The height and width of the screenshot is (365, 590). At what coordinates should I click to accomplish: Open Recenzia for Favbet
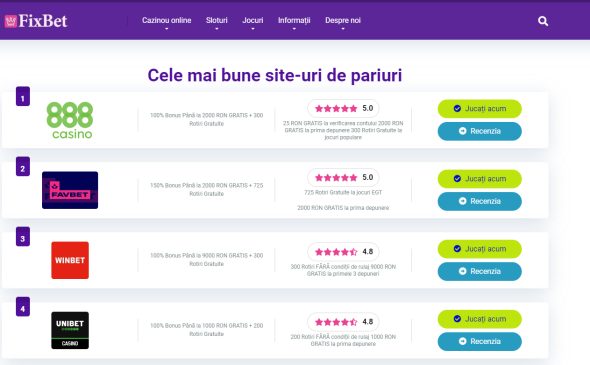(479, 201)
